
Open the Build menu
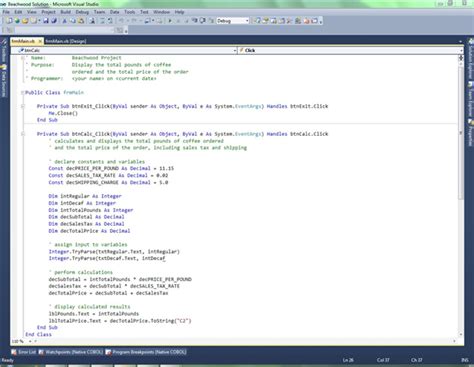65,12
